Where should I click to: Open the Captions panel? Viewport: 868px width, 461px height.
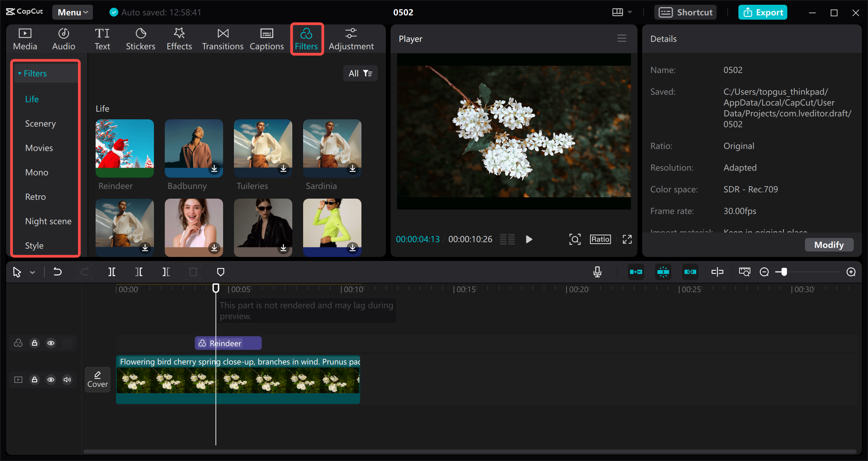(267, 38)
